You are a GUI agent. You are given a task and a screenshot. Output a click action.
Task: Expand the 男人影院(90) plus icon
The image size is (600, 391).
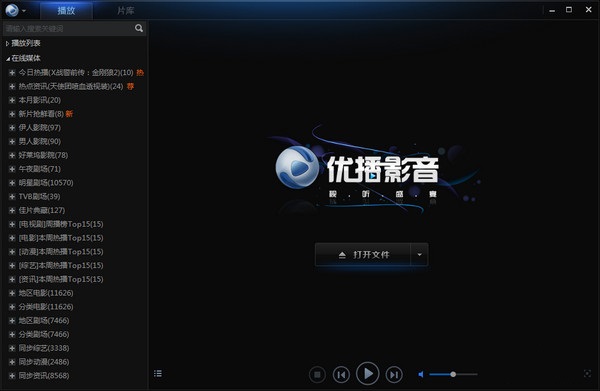[x=12, y=141]
